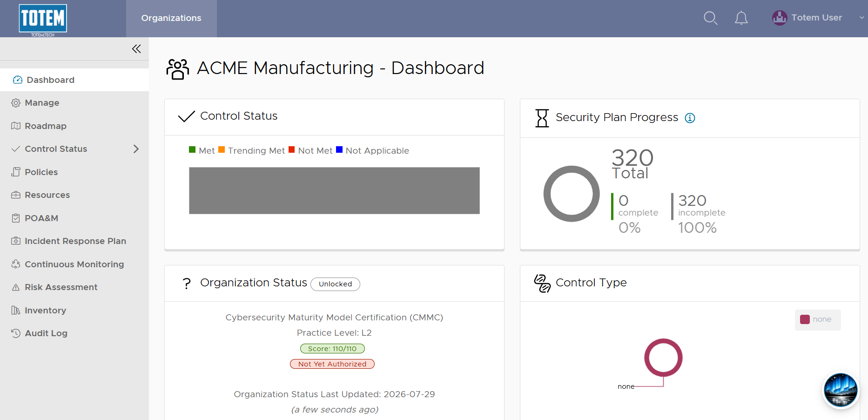Screen dimensions: 868x420
Task: Click the Totem User avatar icon
Action: (779, 18)
